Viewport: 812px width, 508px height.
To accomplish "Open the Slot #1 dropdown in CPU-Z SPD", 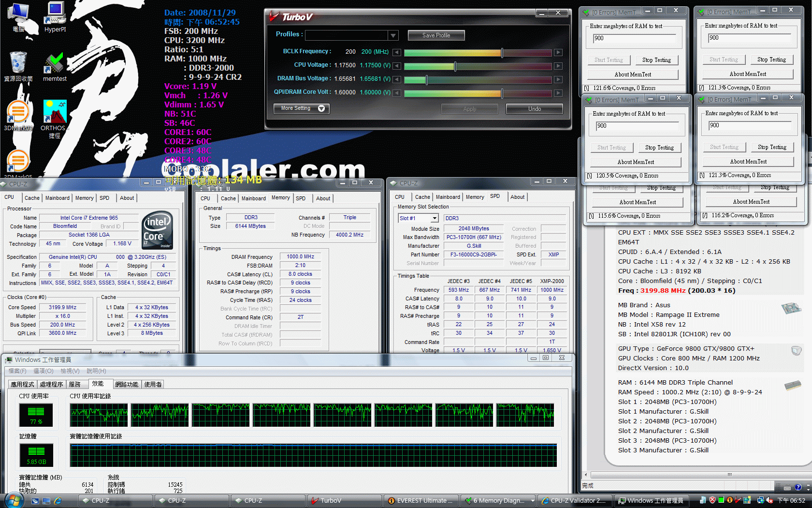I will click(x=435, y=218).
